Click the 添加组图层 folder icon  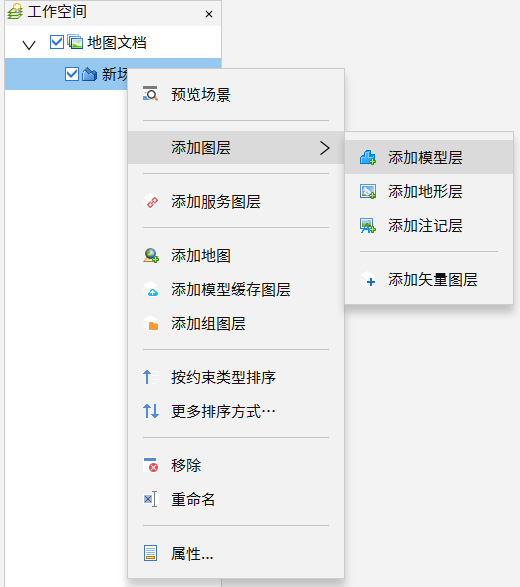150,323
